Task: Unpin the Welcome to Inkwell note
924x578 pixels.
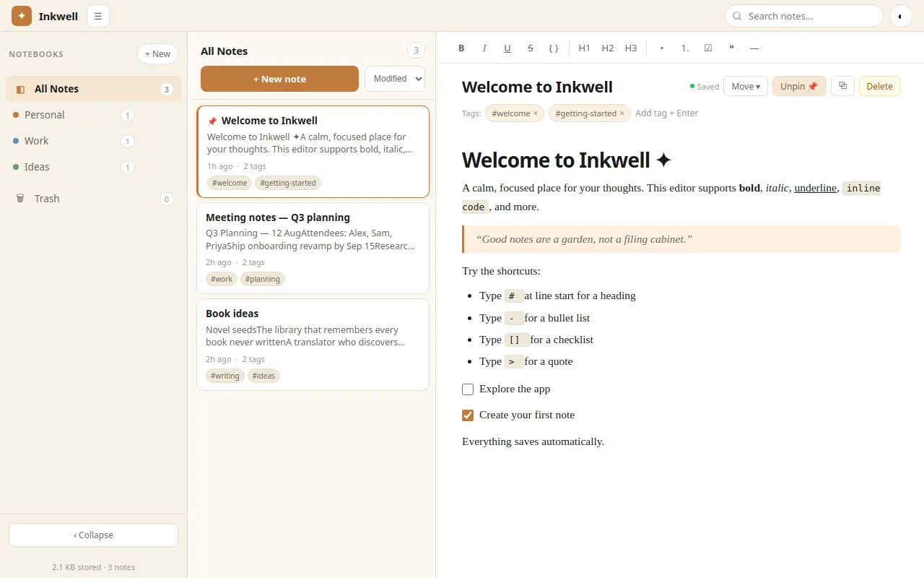Action: [799, 86]
